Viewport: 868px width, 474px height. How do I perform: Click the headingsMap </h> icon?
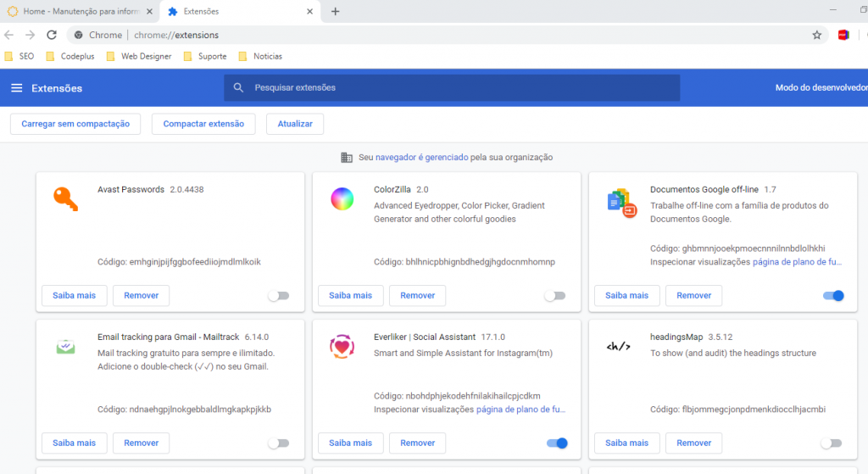click(x=618, y=347)
